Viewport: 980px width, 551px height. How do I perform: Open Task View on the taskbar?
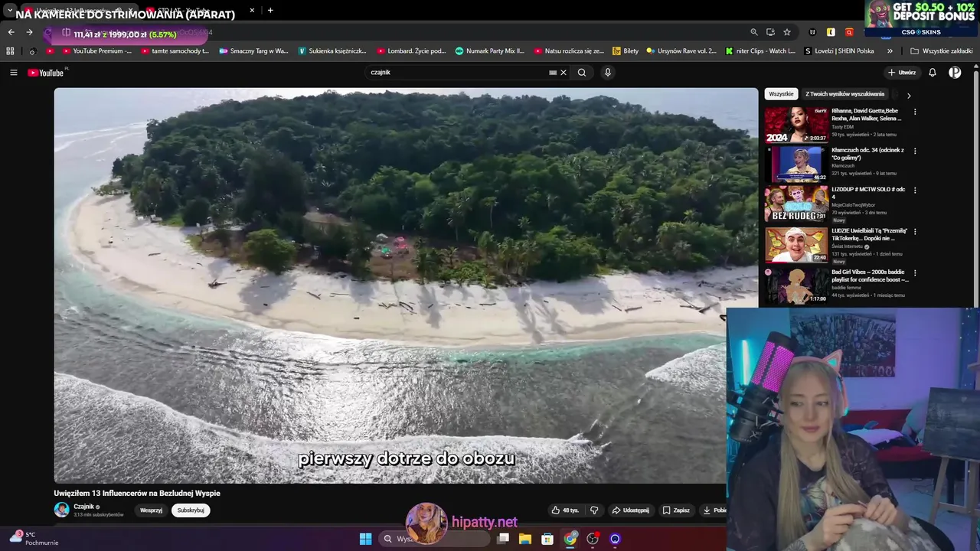pyautogui.click(x=503, y=539)
